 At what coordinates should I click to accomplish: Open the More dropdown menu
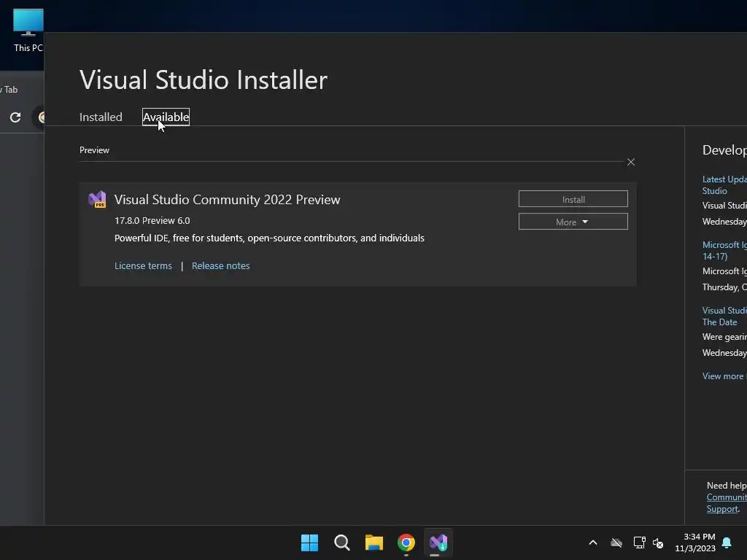point(573,222)
